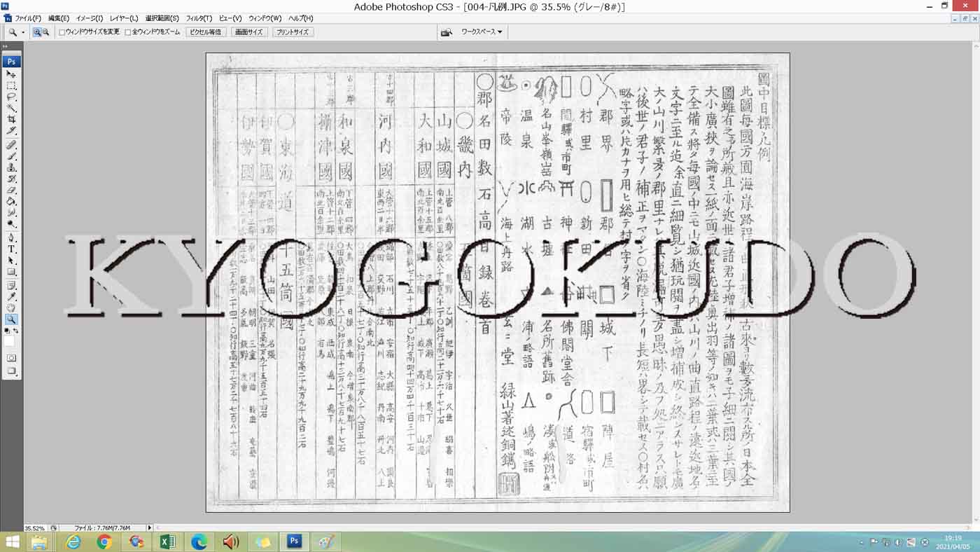Select the Move tool

coord(11,74)
